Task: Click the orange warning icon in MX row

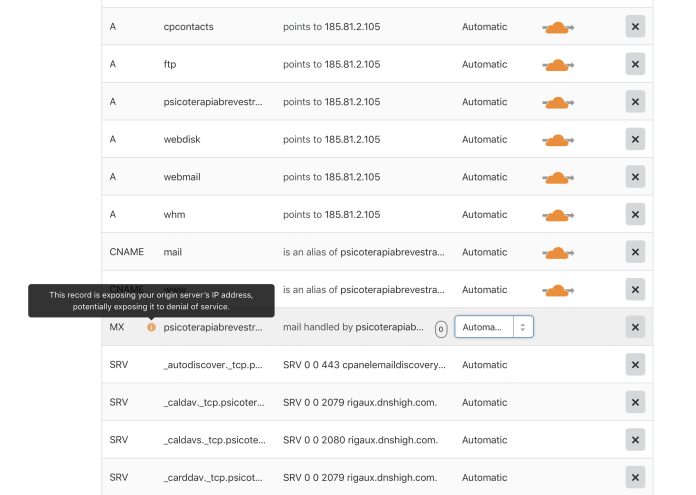Action: (x=151, y=327)
